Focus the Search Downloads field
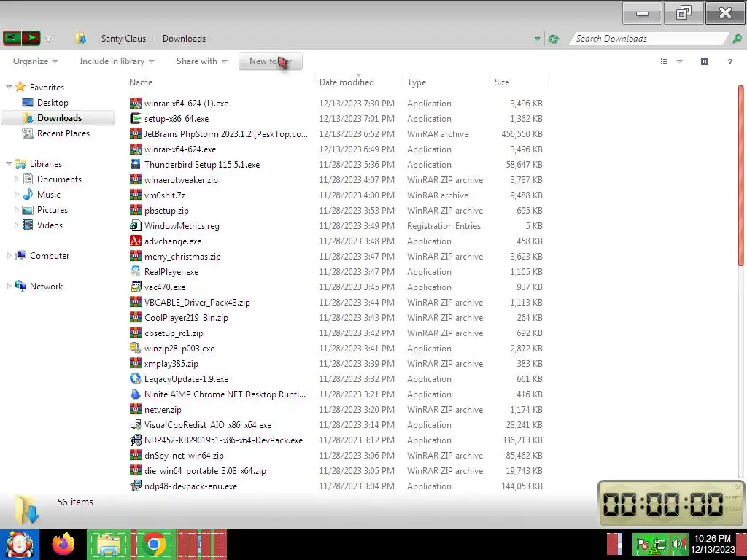 pos(649,39)
